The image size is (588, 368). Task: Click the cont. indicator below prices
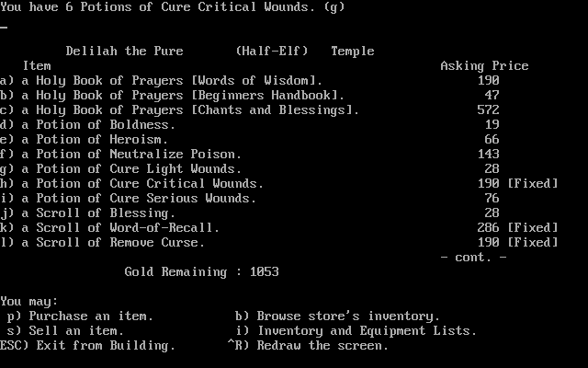[x=473, y=258]
